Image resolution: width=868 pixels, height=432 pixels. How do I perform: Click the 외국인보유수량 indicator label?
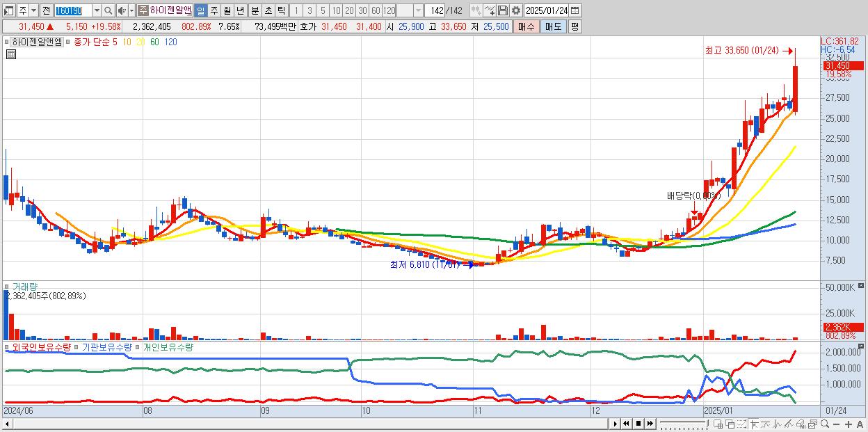[42, 346]
